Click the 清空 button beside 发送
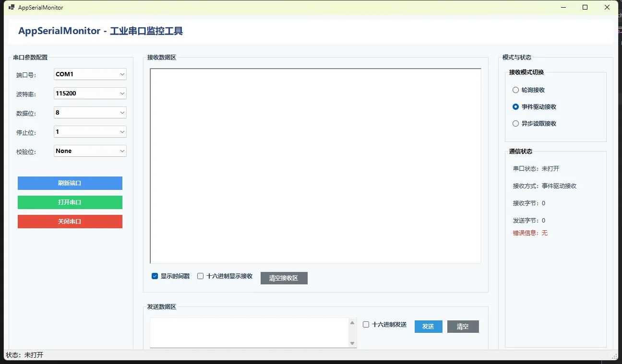This screenshot has width=622, height=364. [x=463, y=326]
